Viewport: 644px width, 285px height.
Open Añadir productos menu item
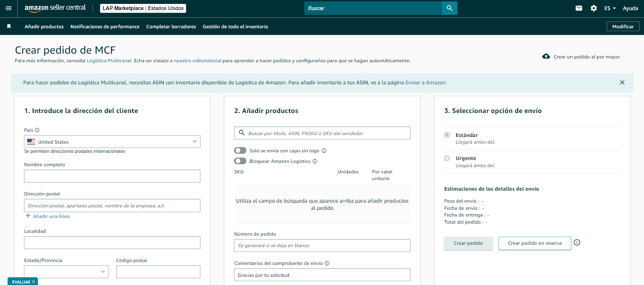(x=44, y=26)
